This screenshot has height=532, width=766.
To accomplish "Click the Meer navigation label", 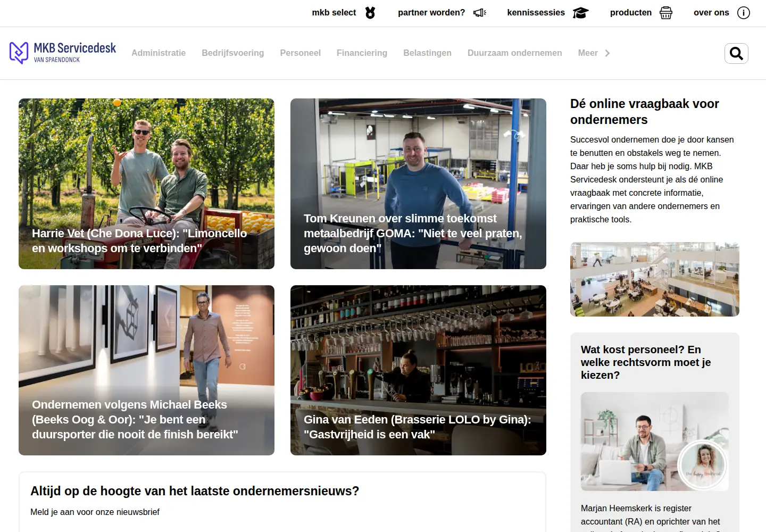I will click(x=588, y=53).
